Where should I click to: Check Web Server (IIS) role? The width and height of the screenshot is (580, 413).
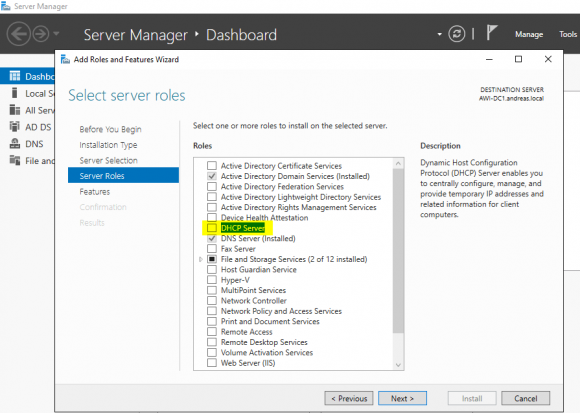(212, 363)
